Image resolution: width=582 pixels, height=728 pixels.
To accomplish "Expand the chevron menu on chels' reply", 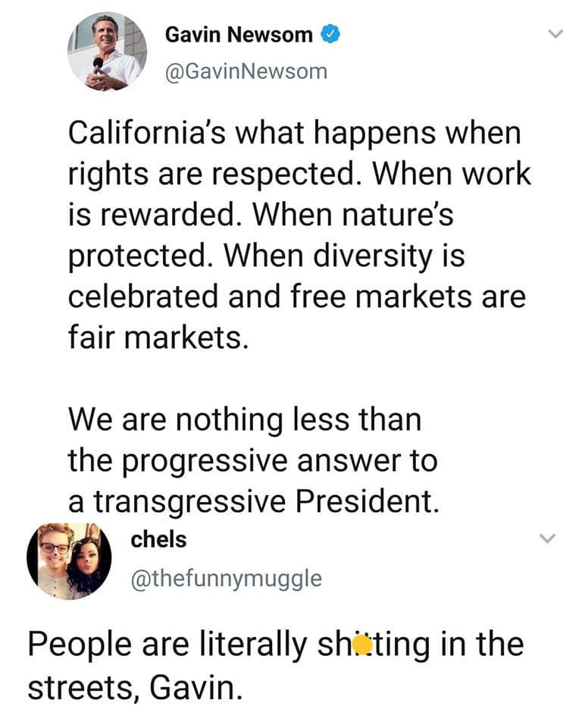I will click(x=548, y=538).
